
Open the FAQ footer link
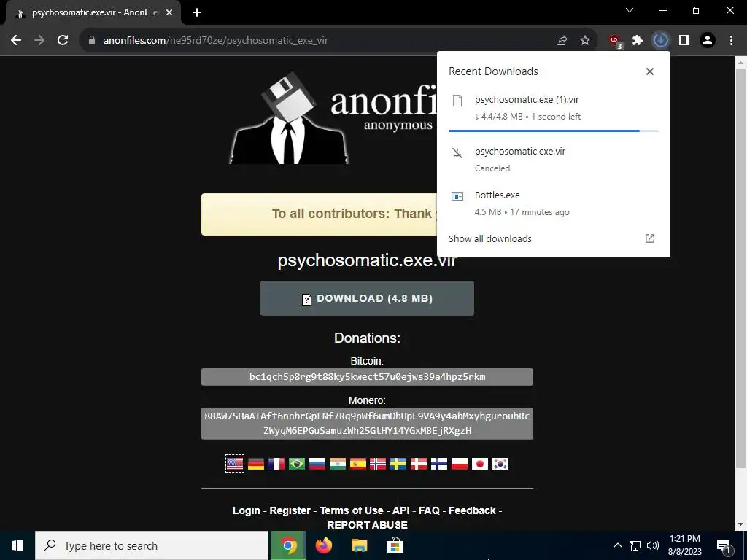429,510
